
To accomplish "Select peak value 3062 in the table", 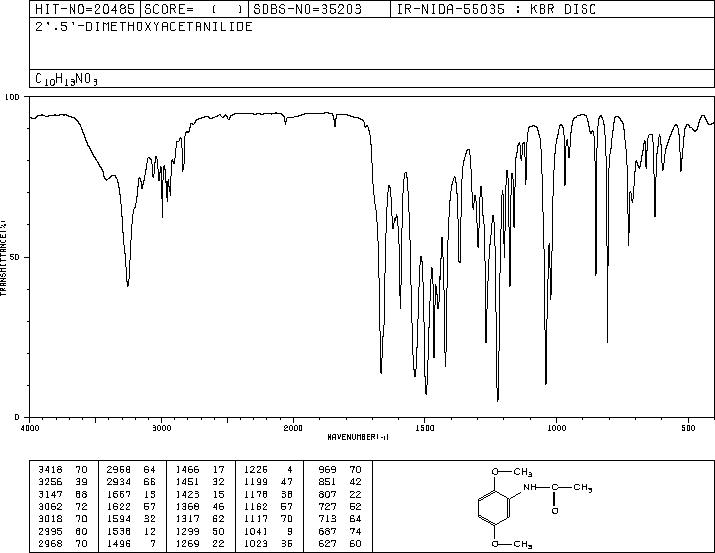I will pyautogui.click(x=50, y=506).
